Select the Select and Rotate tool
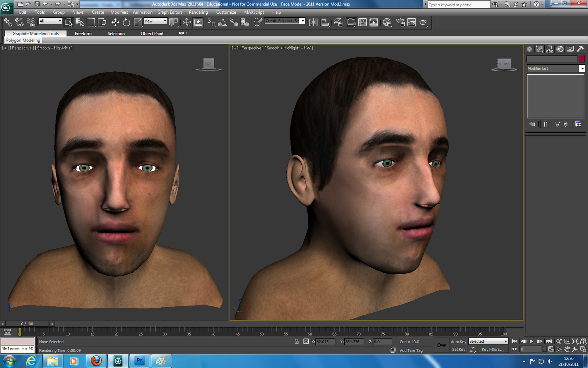Viewport: 588px width, 368px height. point(126,22)
